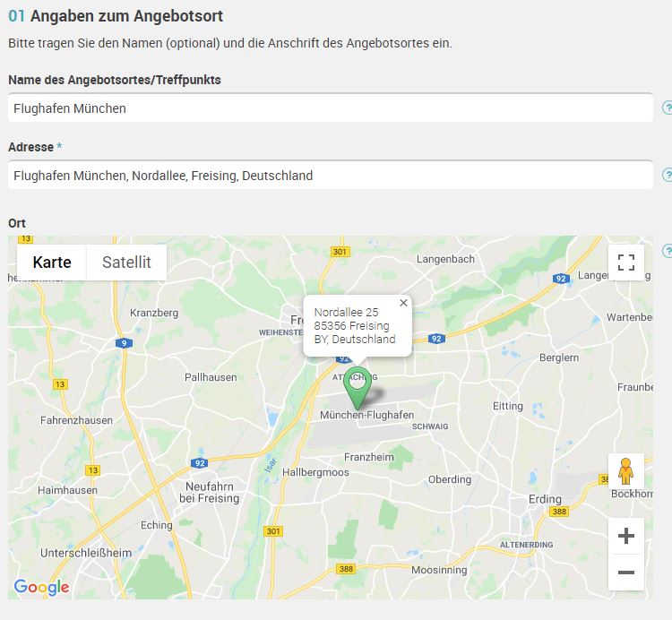Click Neufahrn bei Freising on the map

(209, 492)
